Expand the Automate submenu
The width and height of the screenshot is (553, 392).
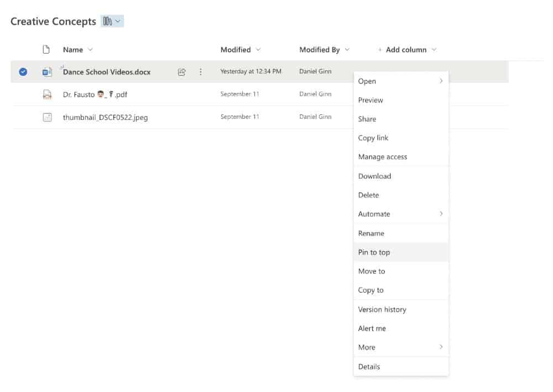(441, 214)
